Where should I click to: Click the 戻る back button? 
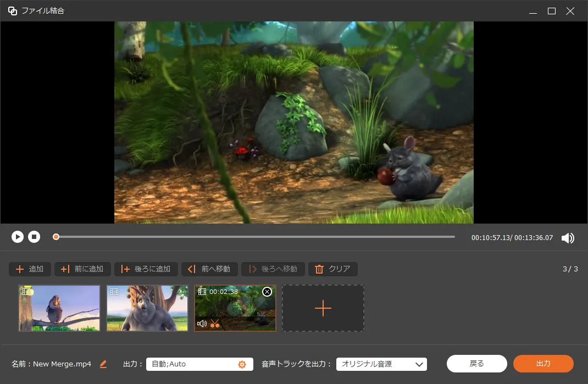point(476,364)
